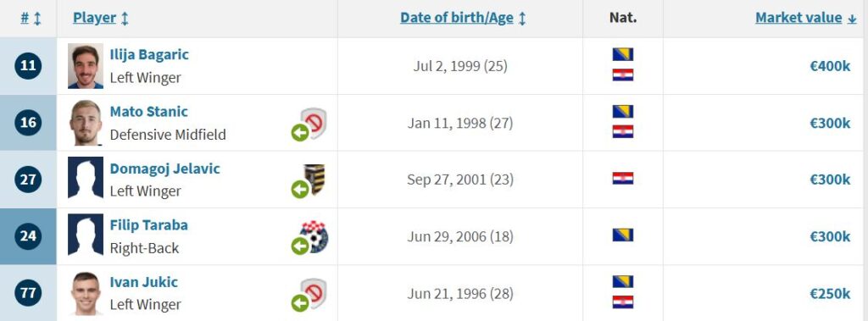This screenshot has width=868, height=321.
Task: Open Mato Stanic's player profile link
Action: [x=148, y=112]
